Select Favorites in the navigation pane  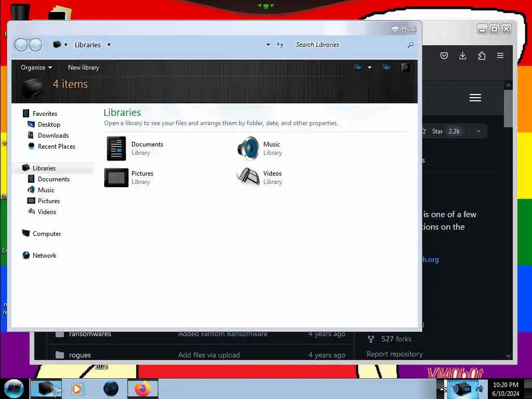(45, 114)
